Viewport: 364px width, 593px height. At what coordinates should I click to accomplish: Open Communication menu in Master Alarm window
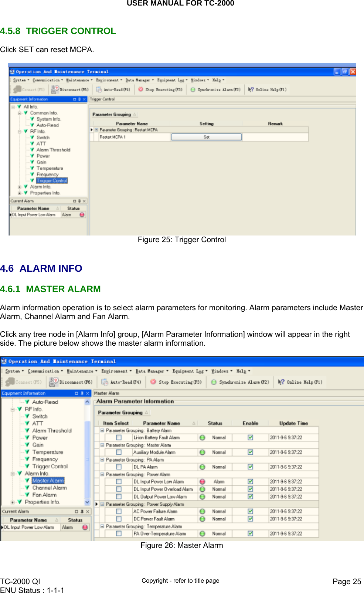(45, 371)
